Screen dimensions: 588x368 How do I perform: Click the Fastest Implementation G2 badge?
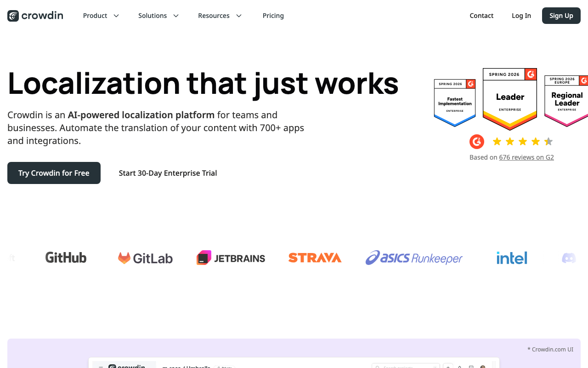point(455,103)
